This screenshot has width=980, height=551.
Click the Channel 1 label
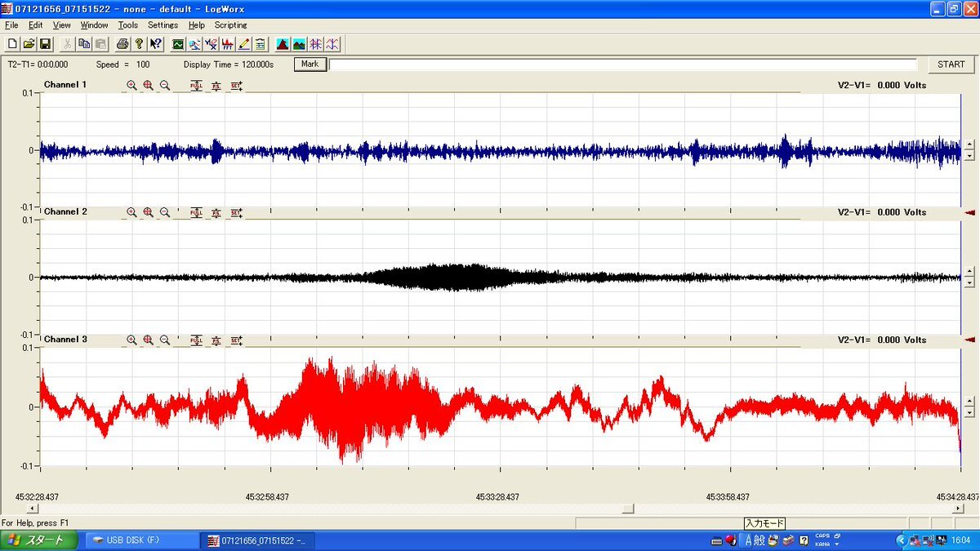pos(65,85)
